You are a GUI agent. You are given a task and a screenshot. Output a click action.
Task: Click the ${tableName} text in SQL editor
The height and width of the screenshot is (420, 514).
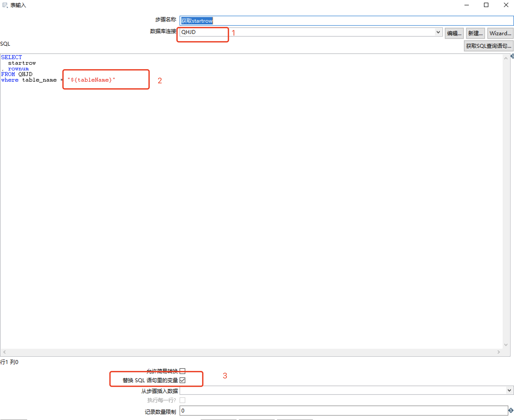tap(92, 80)
